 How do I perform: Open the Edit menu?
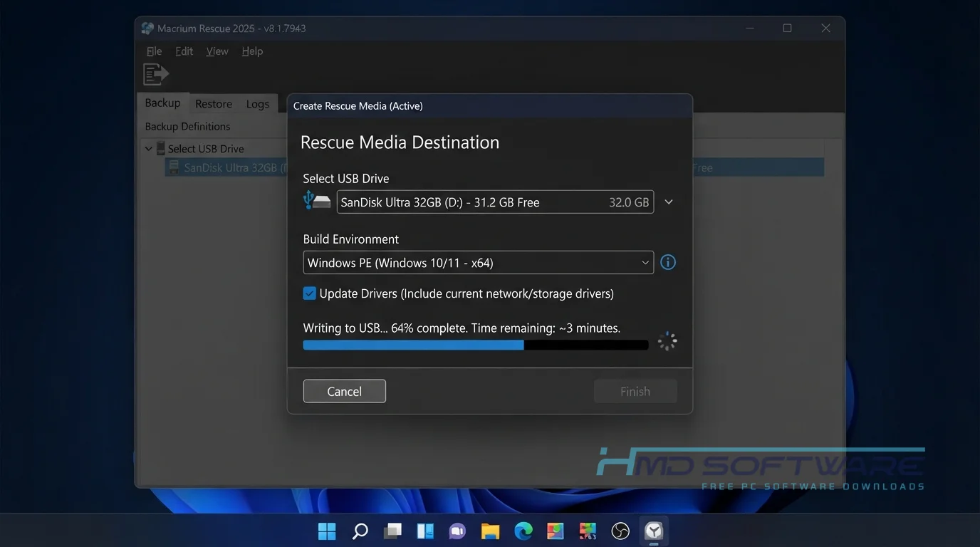click(184, 51)
